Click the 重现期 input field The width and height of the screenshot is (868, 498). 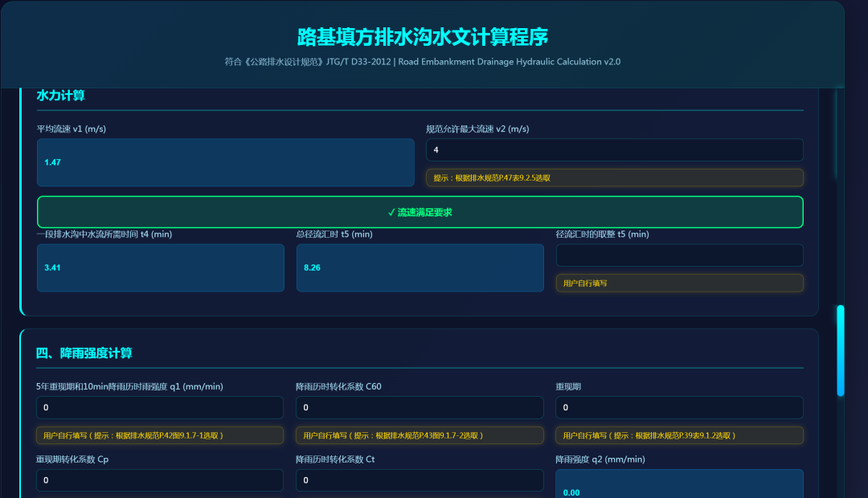[679, 407]
